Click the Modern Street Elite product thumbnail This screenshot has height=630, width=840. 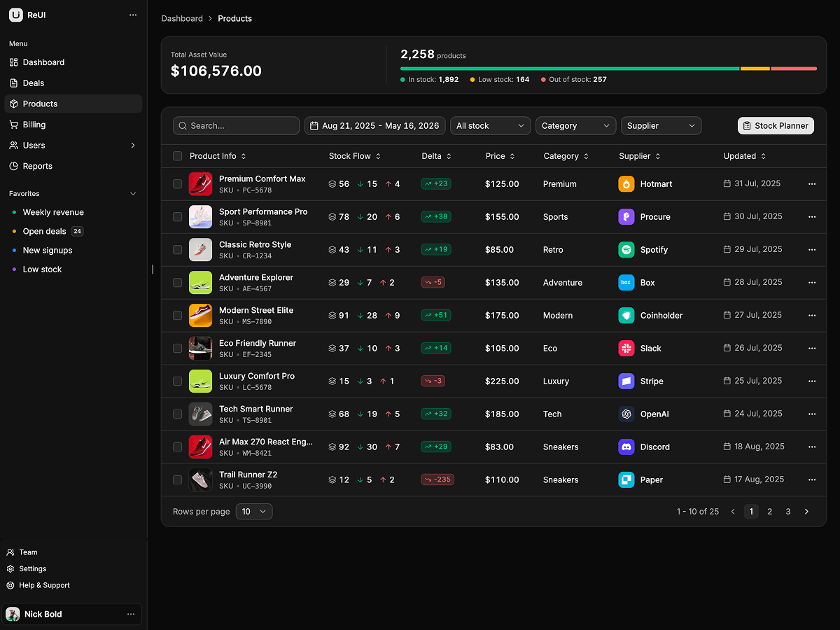click(200, 316)
